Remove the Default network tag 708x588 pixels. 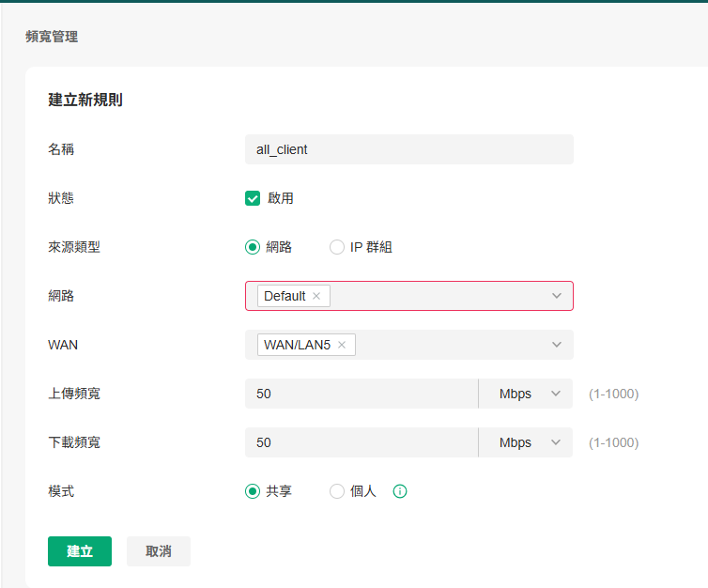(316, 296)
